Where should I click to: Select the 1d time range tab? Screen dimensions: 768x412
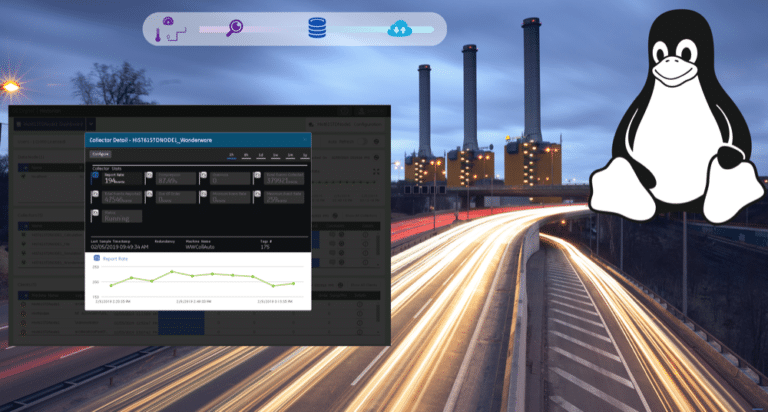[261, 156]
